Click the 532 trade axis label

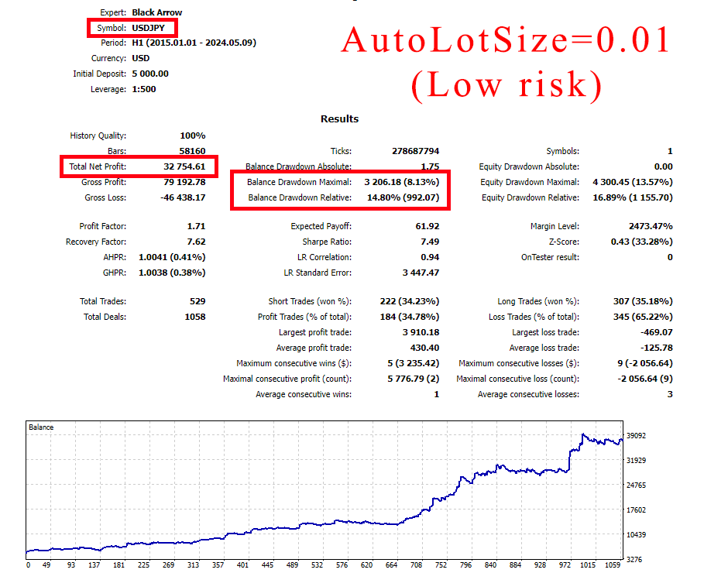[317, 565]
